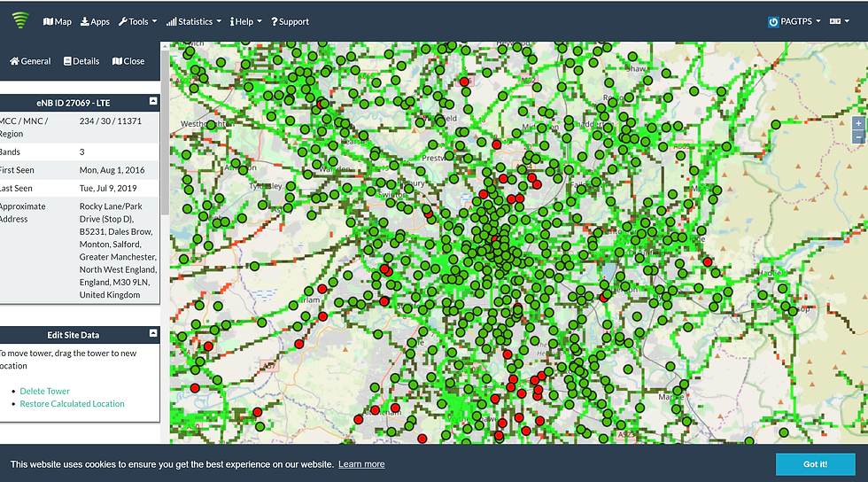Open the language selector dropdown

839,21
